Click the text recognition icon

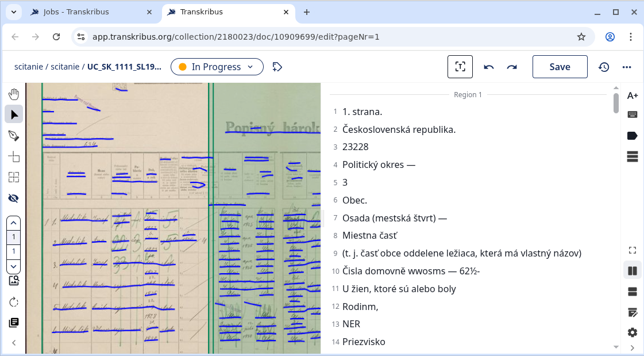pyautogui.click(x=460, y=67)
